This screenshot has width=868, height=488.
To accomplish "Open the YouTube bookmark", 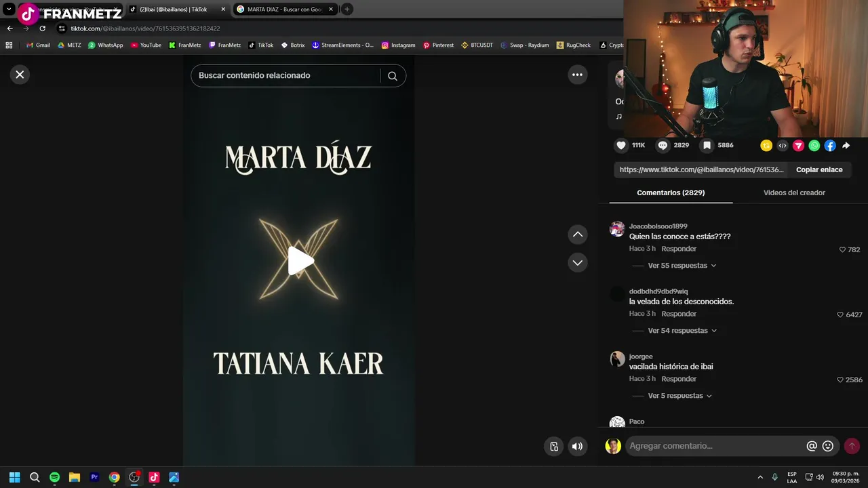I will point(146,45).
